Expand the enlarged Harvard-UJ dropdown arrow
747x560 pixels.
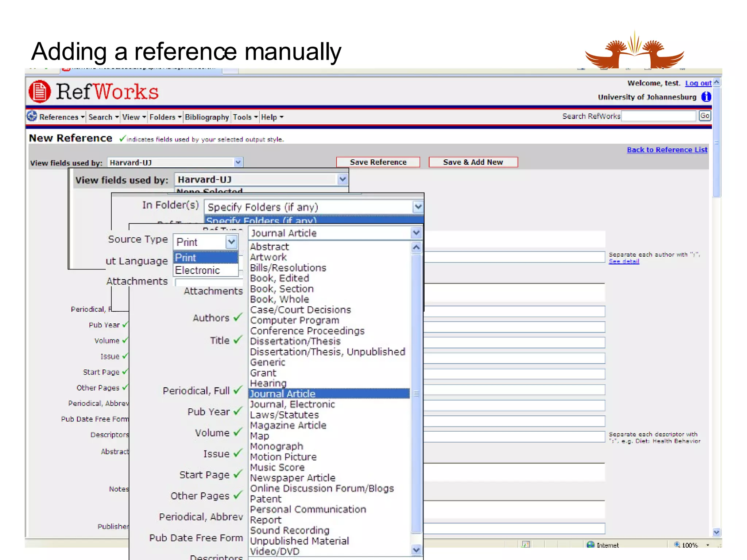coord(342,179)
